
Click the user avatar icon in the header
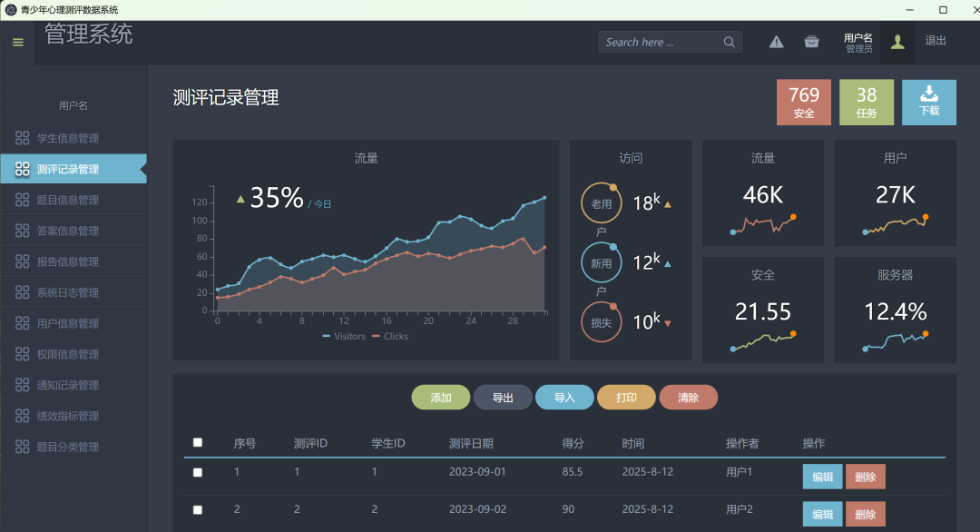pyautogui.click(x=897, y=41)
